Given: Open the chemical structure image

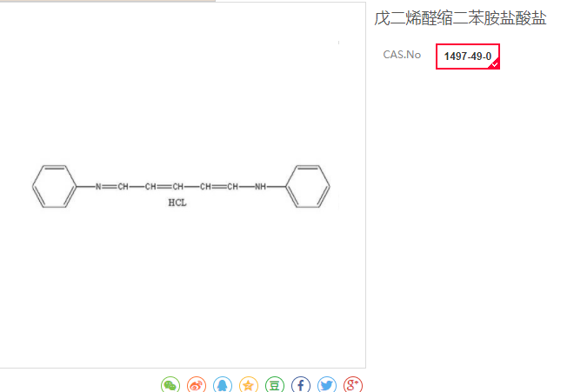Looking at the screenshot, I should pos(181,187).
